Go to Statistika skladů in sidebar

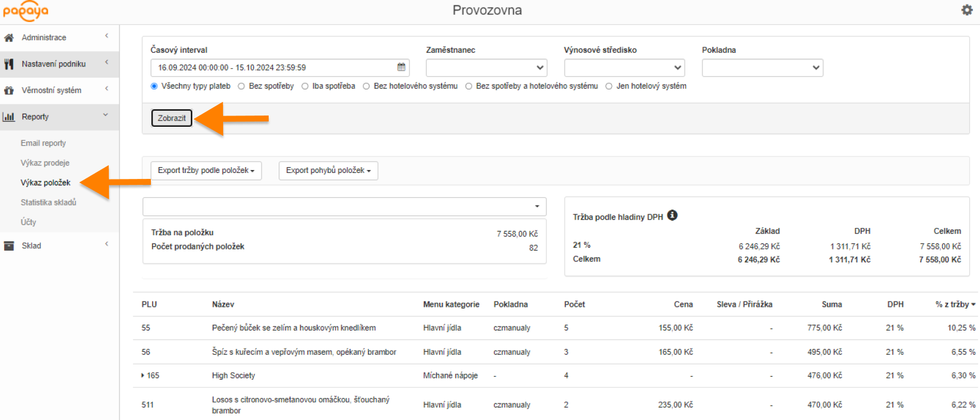click(49, 203)
